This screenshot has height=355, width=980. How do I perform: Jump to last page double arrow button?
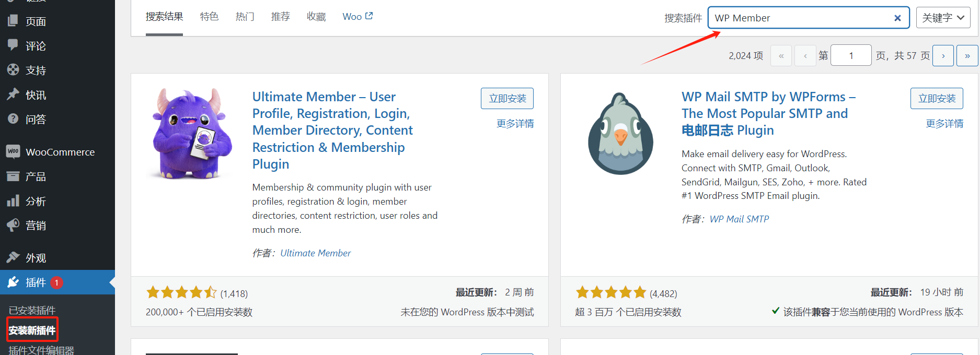pyautogui.click(x=967, y=55)
